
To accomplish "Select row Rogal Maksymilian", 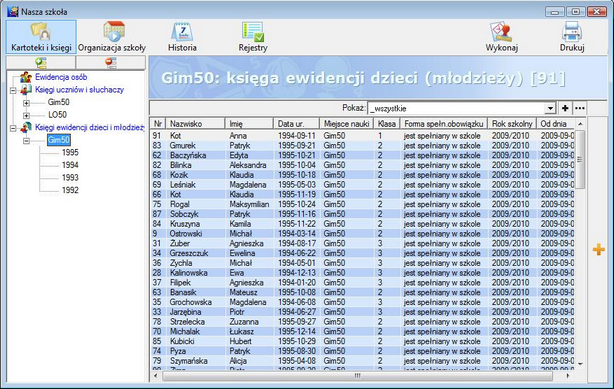I will (x=363, y=204).
